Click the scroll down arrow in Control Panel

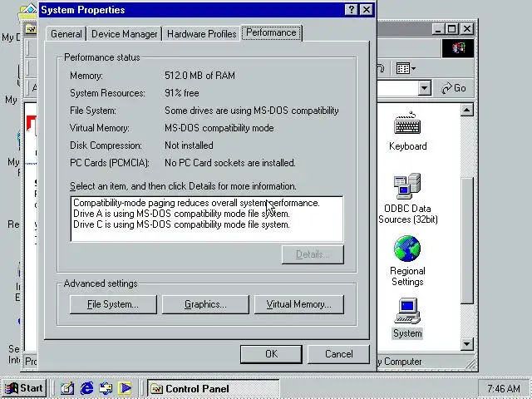point(467,344)
